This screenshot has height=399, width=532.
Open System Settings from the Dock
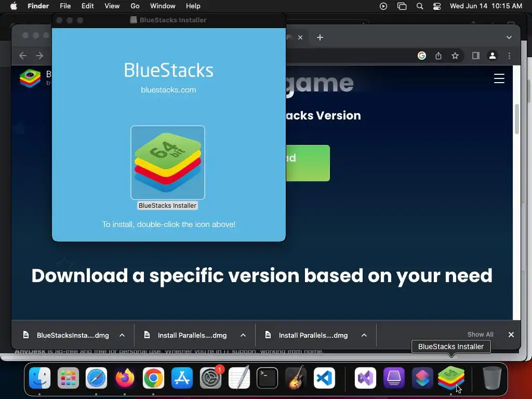click(x=211, y=378)
